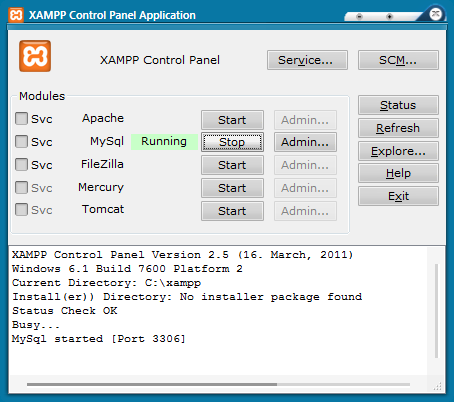This screenshot has height=402, width=454.
Task: Click the 'Modules' group label
Action: [x=42, y=96]
